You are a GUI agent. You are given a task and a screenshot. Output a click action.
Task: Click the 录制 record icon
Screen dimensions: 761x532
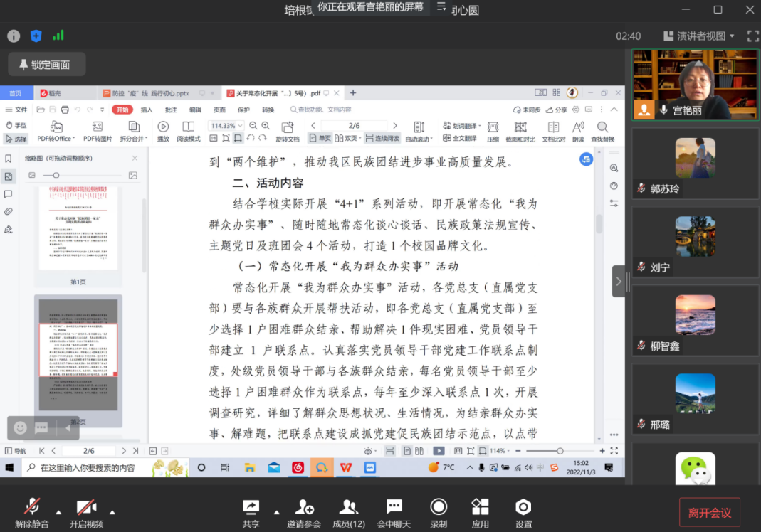pyautogui.click(x=439, y=507)
